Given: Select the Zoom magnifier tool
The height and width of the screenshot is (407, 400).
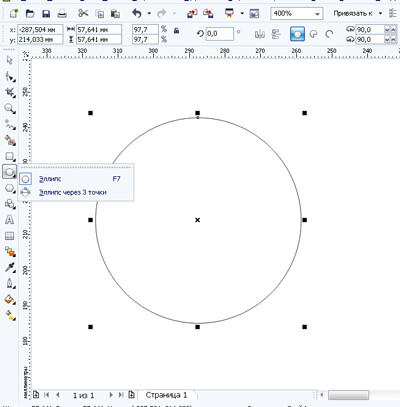Looking at the screenshot, I should (10, 108).
